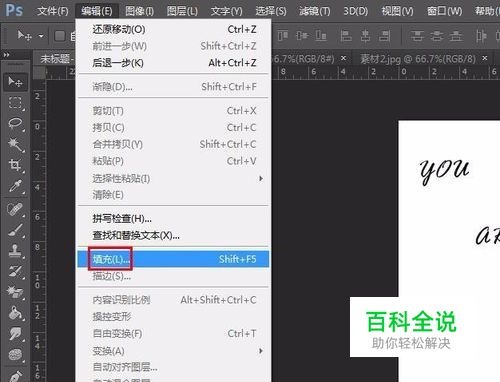Screen dimensions: 500x382
Task: Select the Brush tool
Action: pos(15,230)
